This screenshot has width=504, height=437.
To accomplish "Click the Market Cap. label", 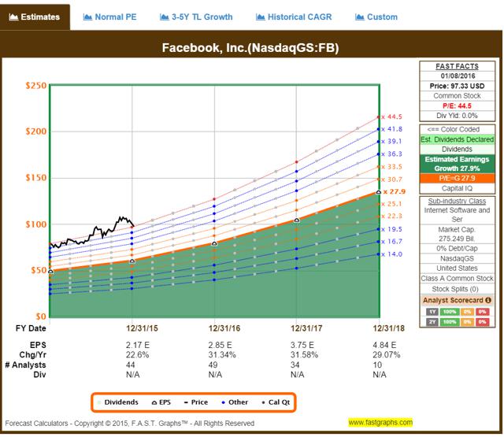I will point(457,229).
